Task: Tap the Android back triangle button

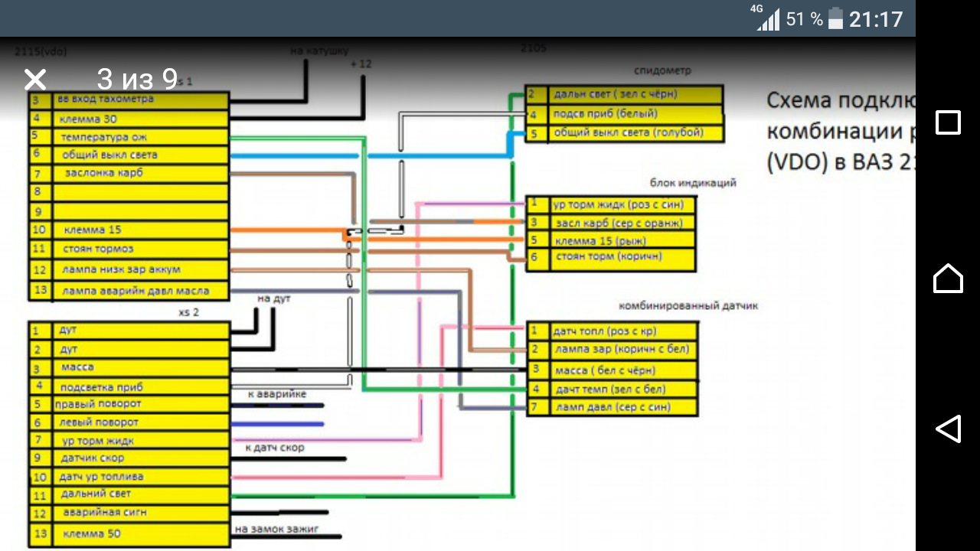Action: 948,429
